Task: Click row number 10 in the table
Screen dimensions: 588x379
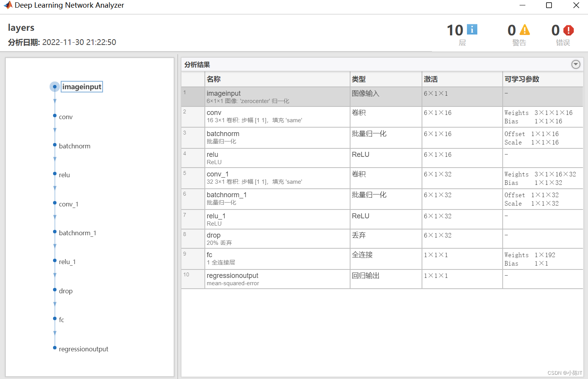Action: tap(186, 274)
